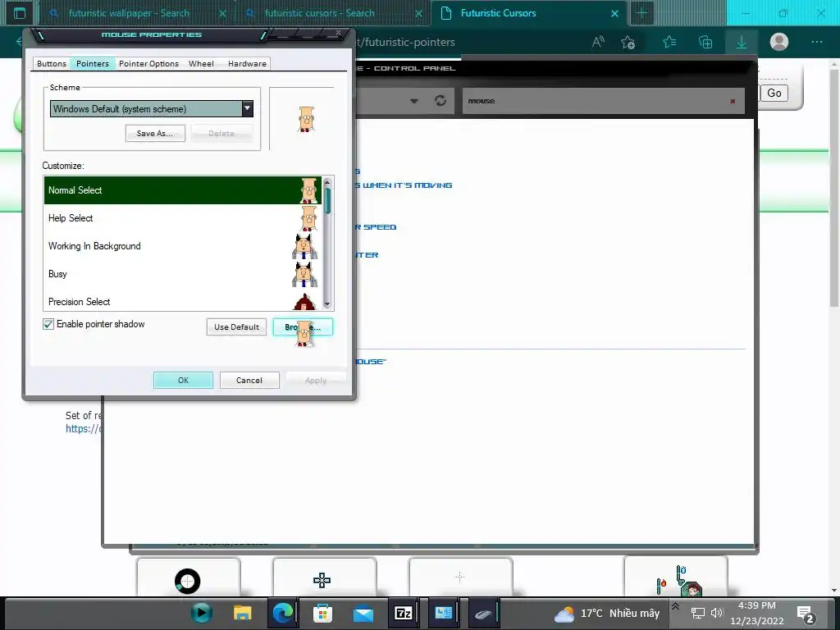Select the Pointers tab

92,64
